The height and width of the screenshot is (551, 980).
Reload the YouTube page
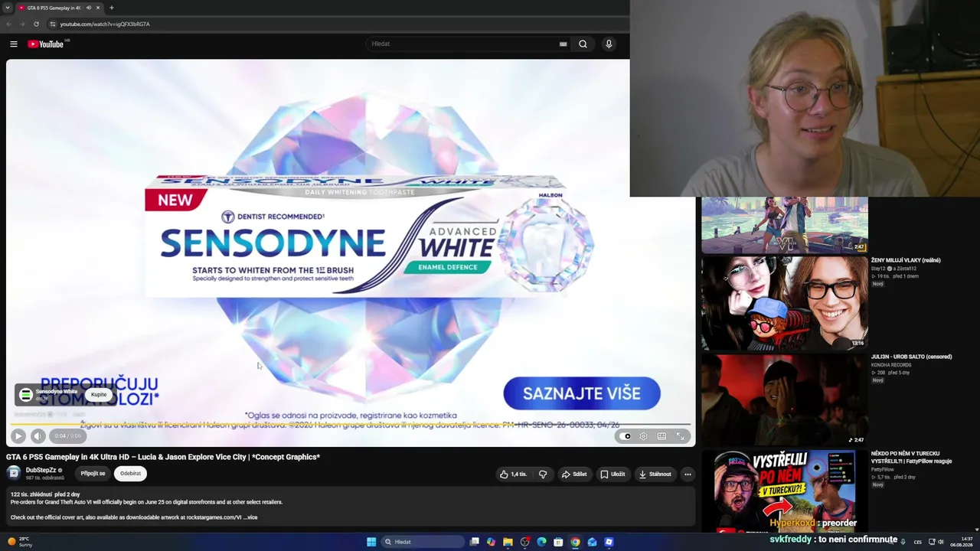pos(36,24)
